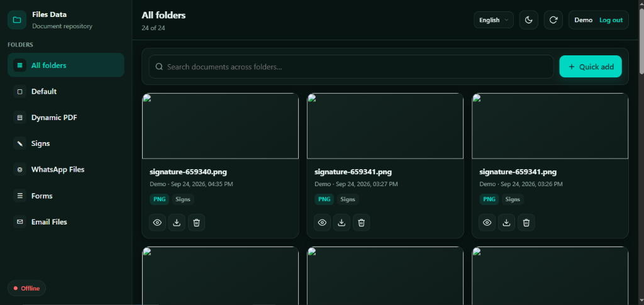Click the "Sep 24, 2026, 04:35 PM" date

click(x=201, y=184)
